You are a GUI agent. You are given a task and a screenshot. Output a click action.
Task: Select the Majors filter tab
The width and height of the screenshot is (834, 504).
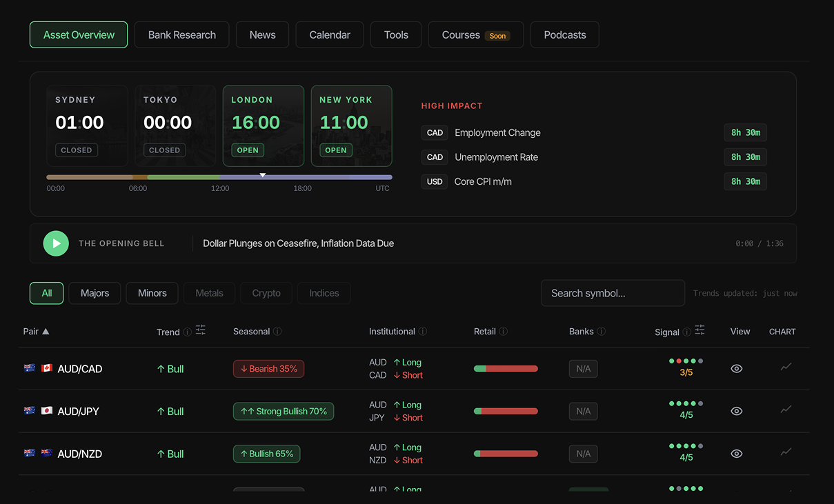click(x=95, y=293)
